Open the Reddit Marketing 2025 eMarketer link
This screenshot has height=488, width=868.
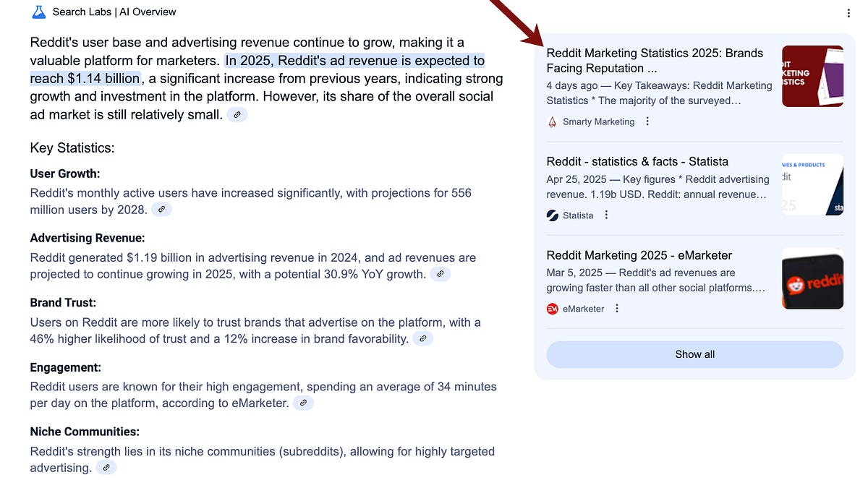(639, 254)
